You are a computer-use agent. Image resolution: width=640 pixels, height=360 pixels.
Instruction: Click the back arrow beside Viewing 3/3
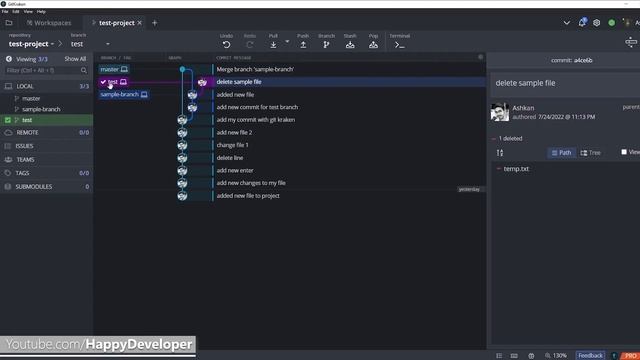pyautogui.click(x=9, y=59)
